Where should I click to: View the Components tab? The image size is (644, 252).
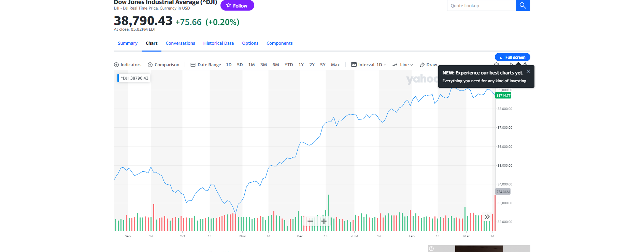(x=280, y=43)
